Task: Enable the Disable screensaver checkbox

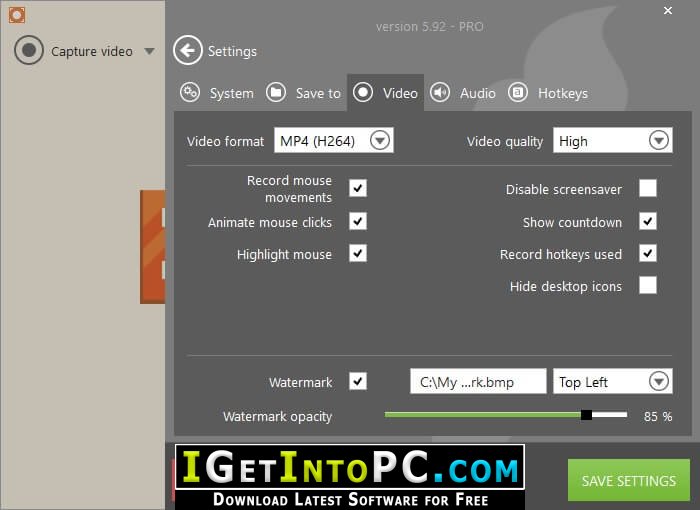Action: (648, 189)
